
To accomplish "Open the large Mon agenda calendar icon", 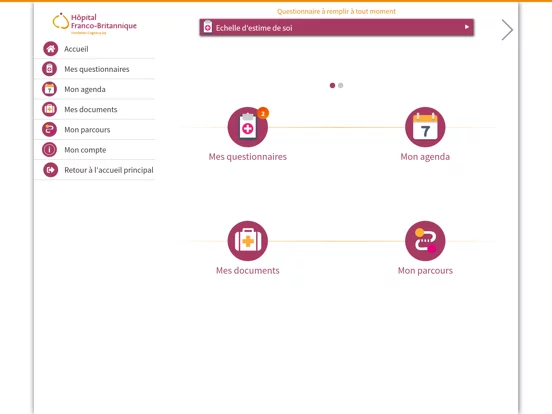I will click(x=425, y=127).
